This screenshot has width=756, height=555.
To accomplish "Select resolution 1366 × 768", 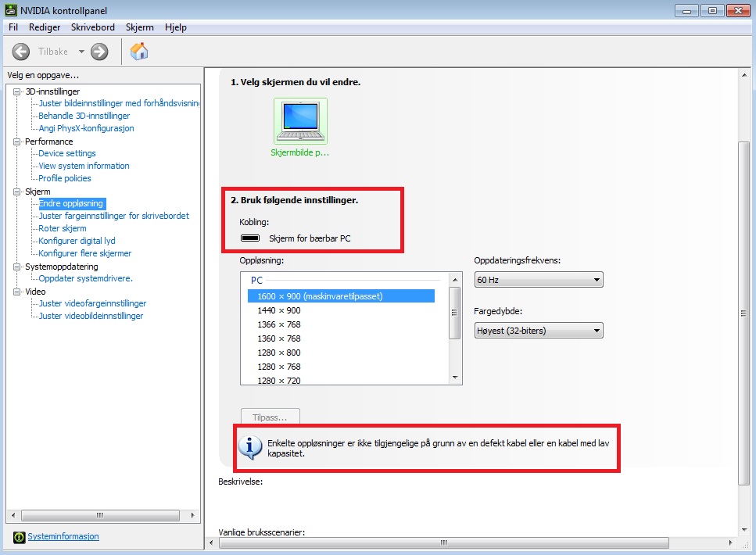I will click(x=278, y=324).
